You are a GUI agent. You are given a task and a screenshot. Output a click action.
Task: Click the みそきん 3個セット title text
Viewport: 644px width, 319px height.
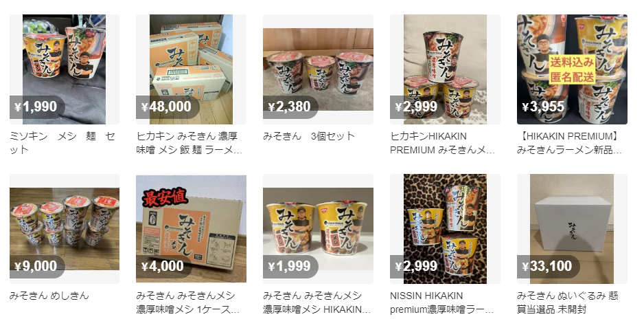point(309,136)
